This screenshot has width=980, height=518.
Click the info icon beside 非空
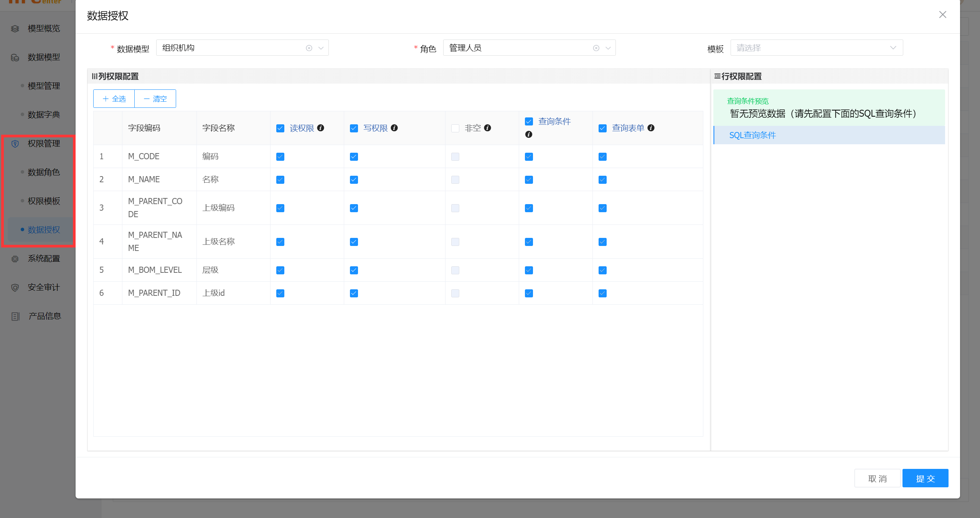click(488, 128)
